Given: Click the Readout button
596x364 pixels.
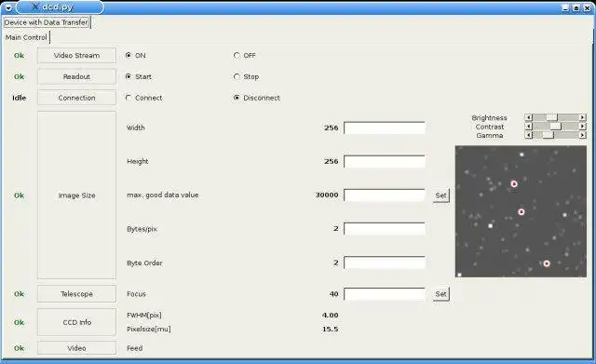Looking at the screenshot, I should (x=76, y=76).
